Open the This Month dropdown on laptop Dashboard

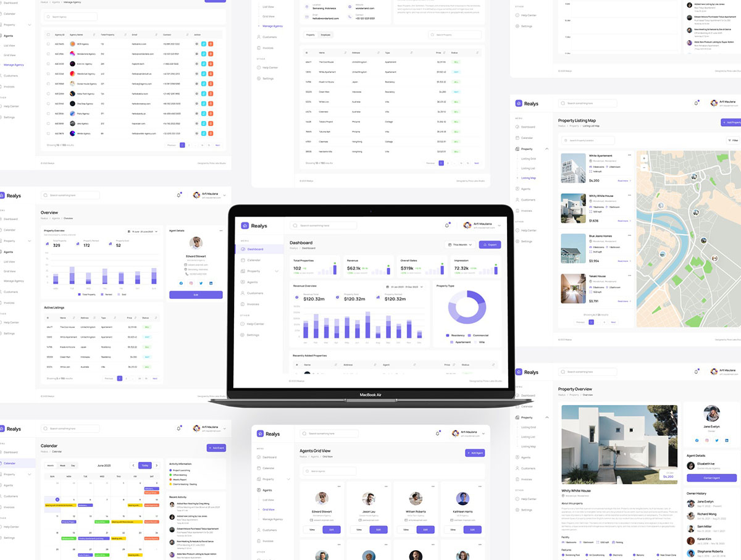coord(460,244)
